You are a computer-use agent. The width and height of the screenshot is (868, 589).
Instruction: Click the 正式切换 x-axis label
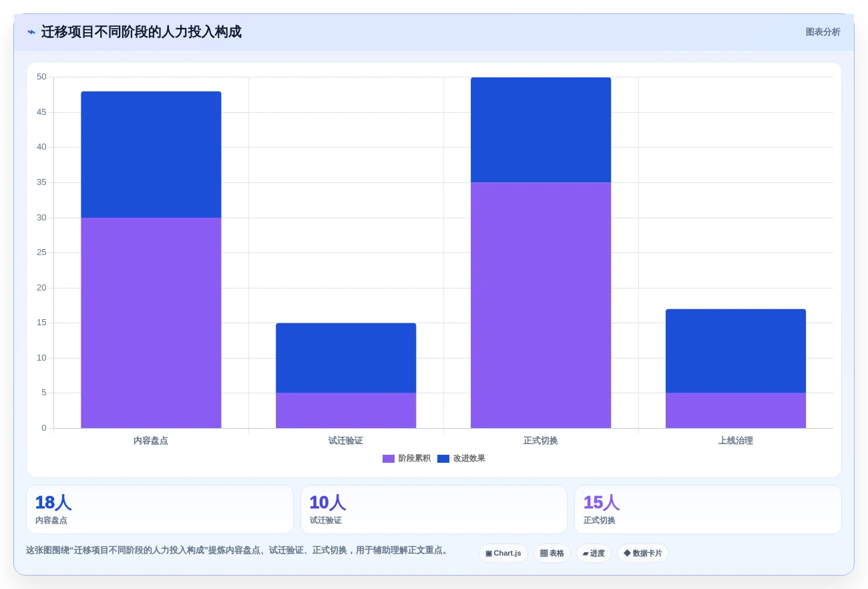click(x=541, y=441)
